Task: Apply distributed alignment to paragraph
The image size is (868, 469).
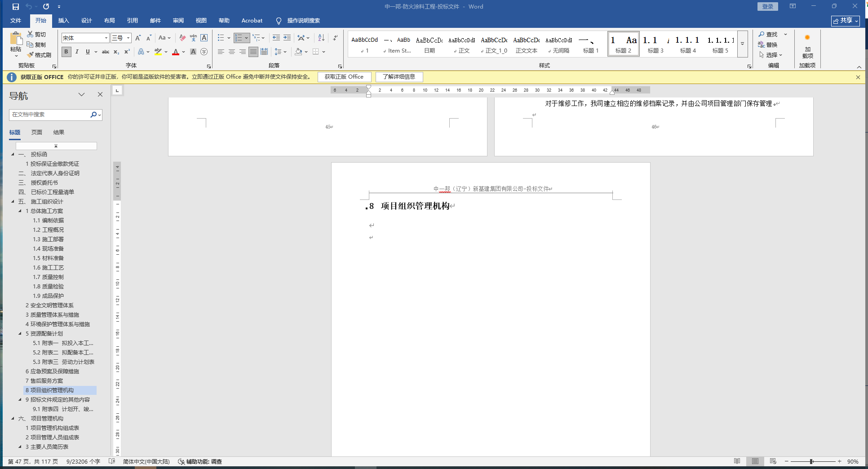Action: 264,52
